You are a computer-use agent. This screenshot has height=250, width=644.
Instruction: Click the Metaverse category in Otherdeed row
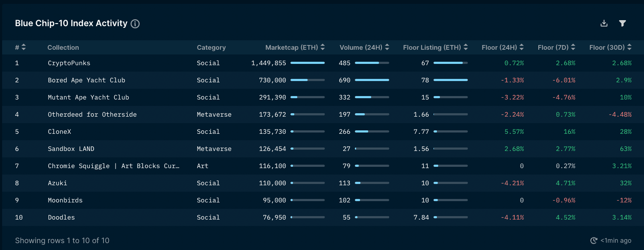click(x=214, y=114)
